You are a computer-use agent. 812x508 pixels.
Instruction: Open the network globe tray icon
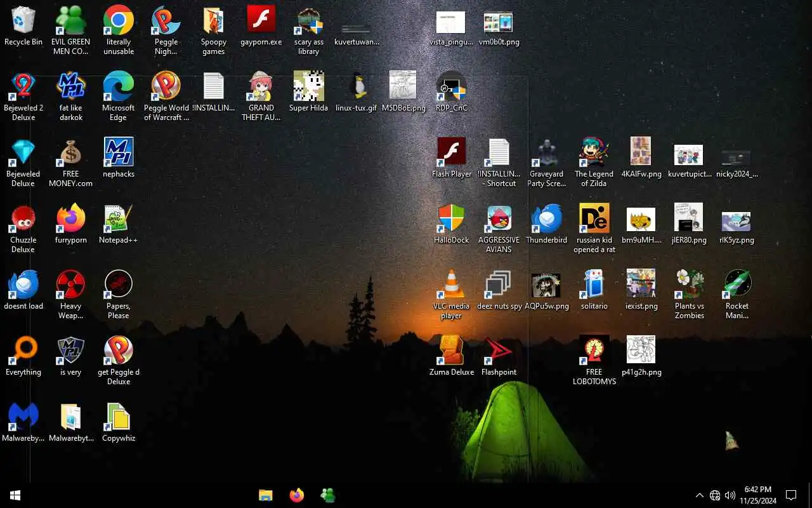[x=715, y=495]
